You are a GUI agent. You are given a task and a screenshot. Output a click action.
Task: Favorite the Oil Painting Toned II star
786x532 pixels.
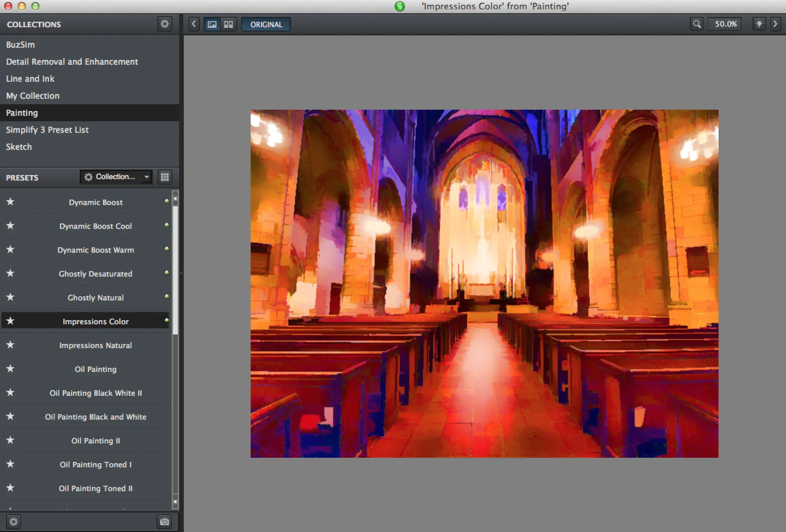pos(10,488)
